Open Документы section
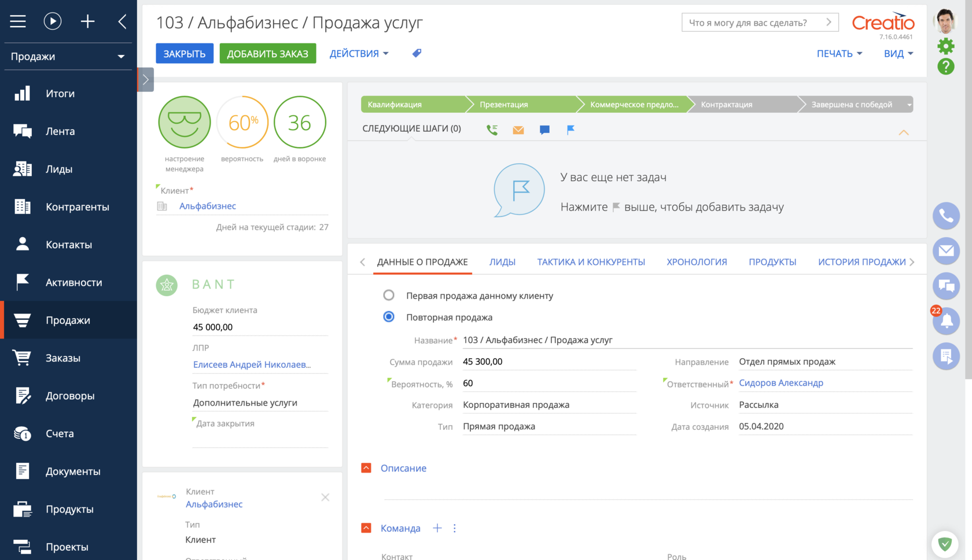 pyautogui.click(x=68, y=471)
